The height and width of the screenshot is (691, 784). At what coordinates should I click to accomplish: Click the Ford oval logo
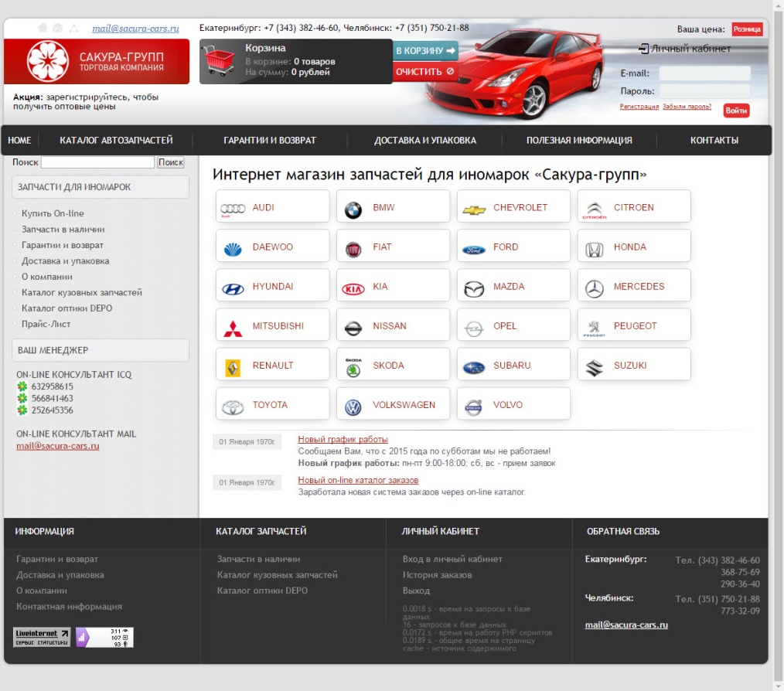[x=474, y=250]
